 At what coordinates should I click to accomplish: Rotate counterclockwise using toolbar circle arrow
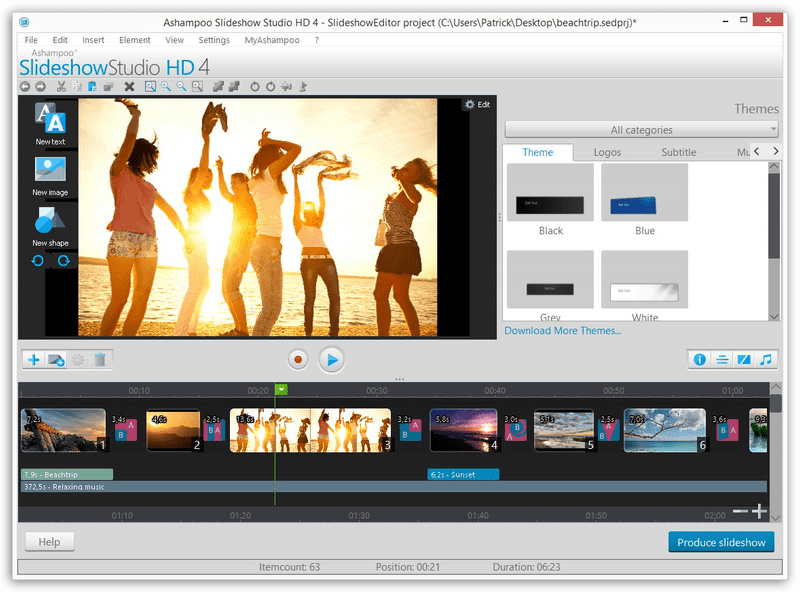click(255, 87)
